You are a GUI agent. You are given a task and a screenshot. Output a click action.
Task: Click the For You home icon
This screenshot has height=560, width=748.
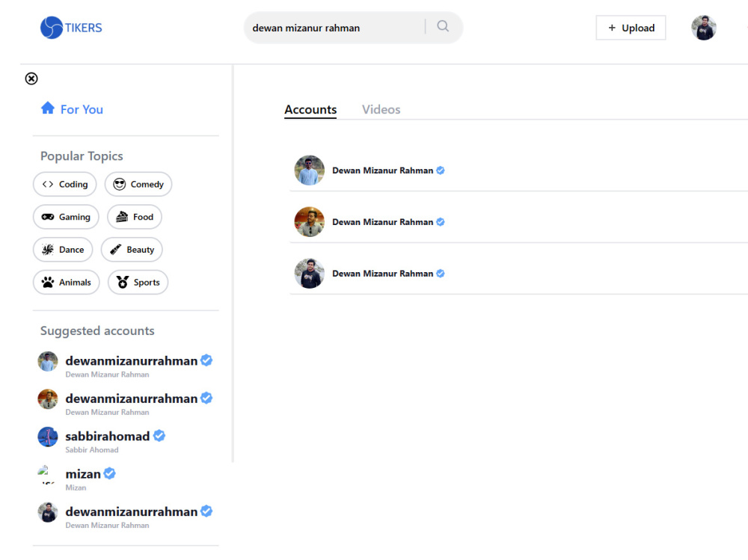click(48, 108)
